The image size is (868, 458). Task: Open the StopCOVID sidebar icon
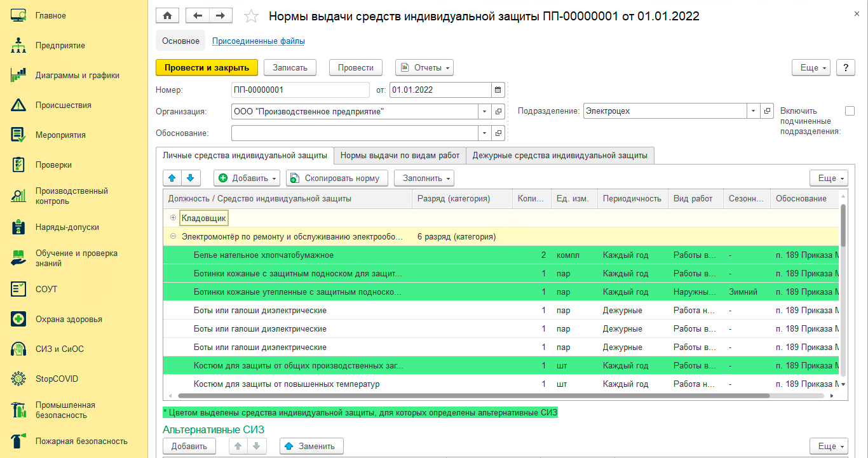18,379
